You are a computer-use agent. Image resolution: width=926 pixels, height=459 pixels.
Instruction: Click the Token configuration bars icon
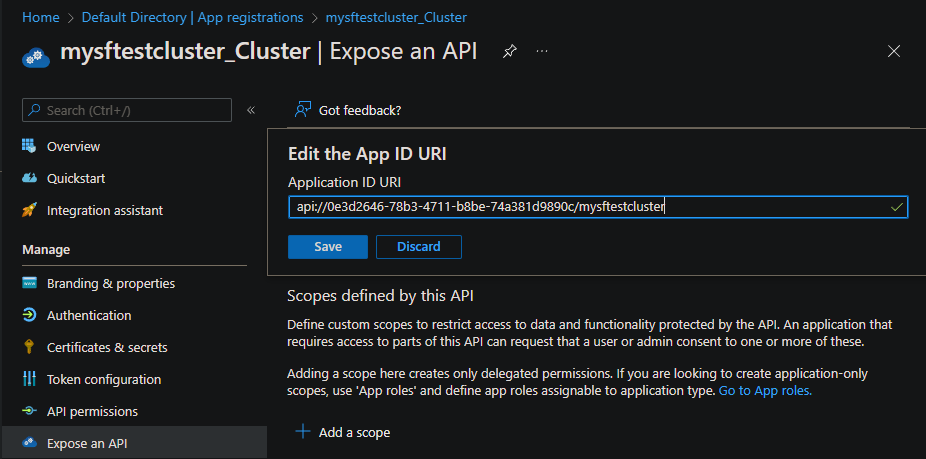pos(29,379)
